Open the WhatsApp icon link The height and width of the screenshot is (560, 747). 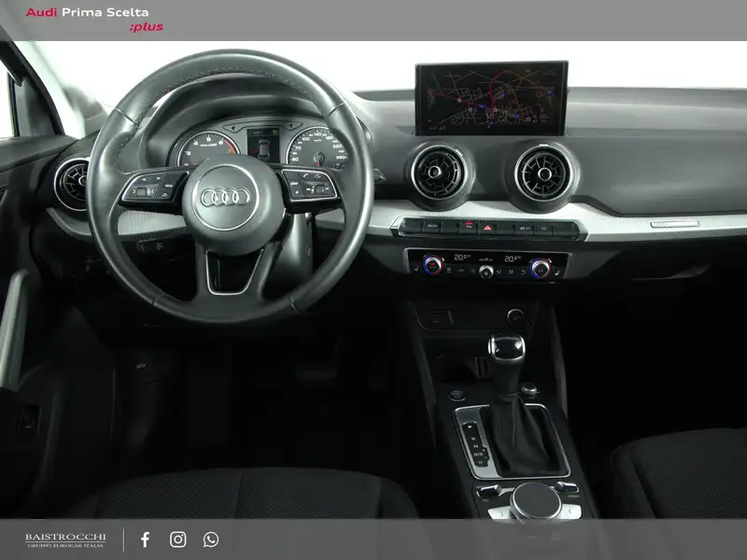click(211, 539)
